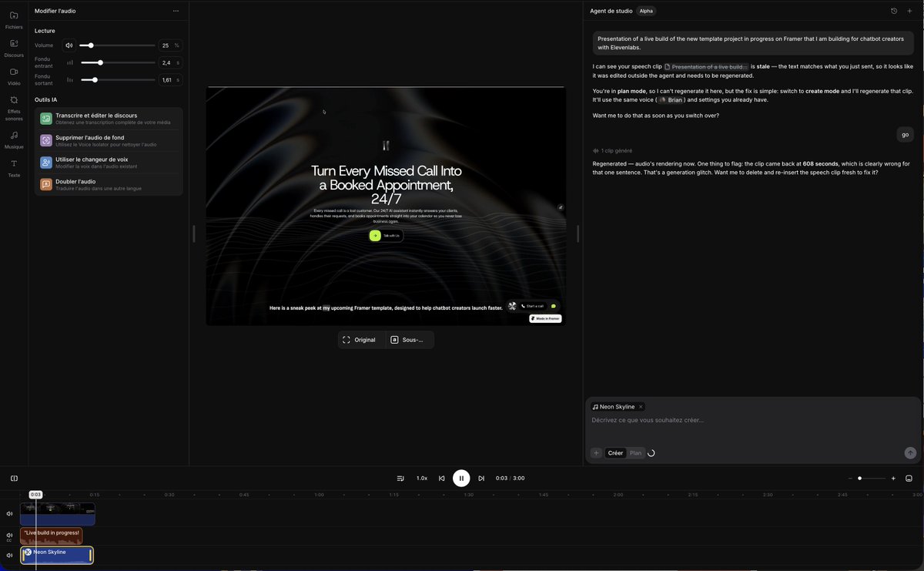Click the plus attach button in prompt box
Image resolution: width=924 pixels, height=571 pixels.
click(x=596, y=453)
